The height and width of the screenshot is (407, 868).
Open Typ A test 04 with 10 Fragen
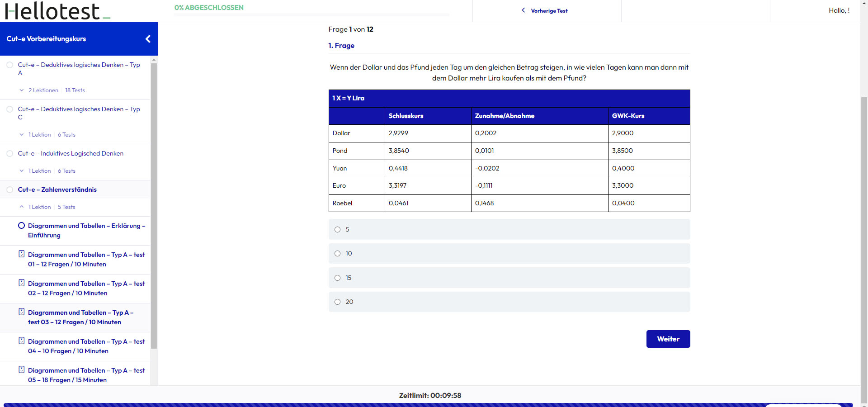86,346
